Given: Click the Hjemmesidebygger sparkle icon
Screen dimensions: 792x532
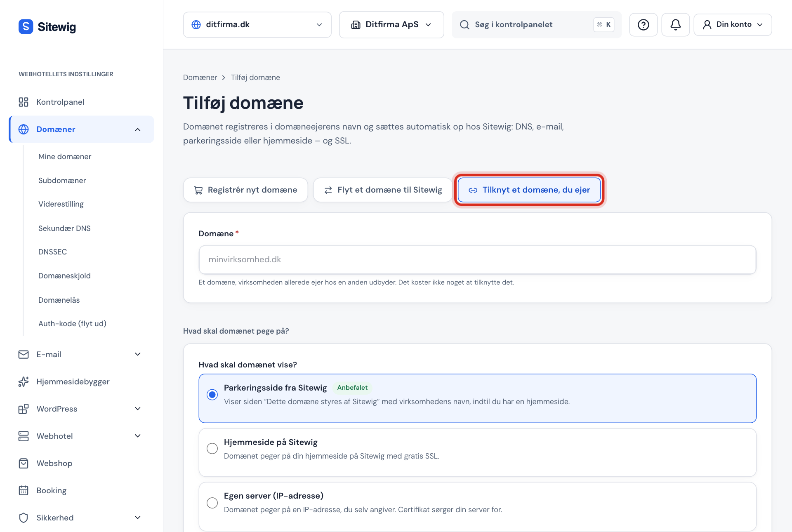Looking at the screenshot, I should (24, 381).
